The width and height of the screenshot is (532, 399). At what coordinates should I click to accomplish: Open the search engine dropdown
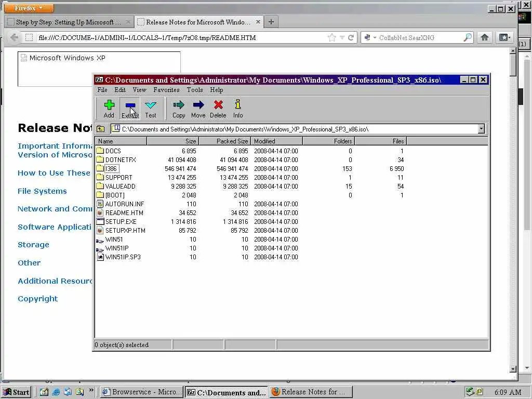pyautogui.click(x=375, y=37)
